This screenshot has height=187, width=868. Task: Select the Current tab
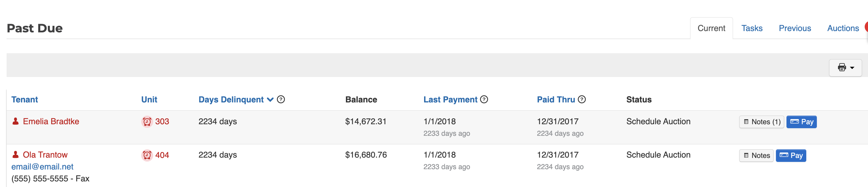tap(711, 28)
